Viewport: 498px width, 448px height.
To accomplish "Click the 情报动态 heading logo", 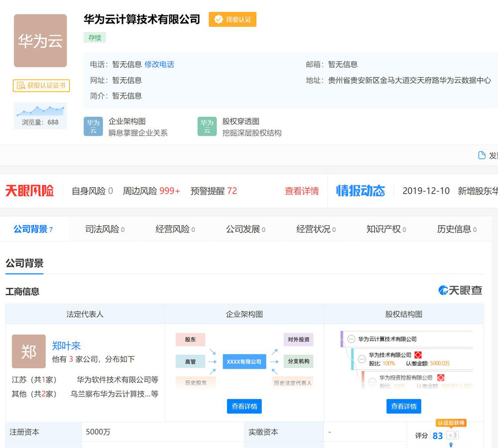I will click(361, 191).
